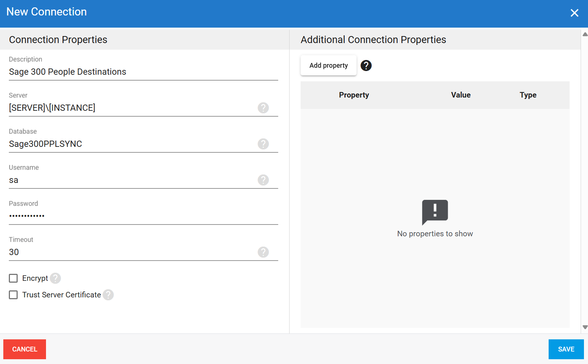Image resolution: width=588 pixels, height=364 pixels.
Task: Click the Value column header
Action: point(461,95)
